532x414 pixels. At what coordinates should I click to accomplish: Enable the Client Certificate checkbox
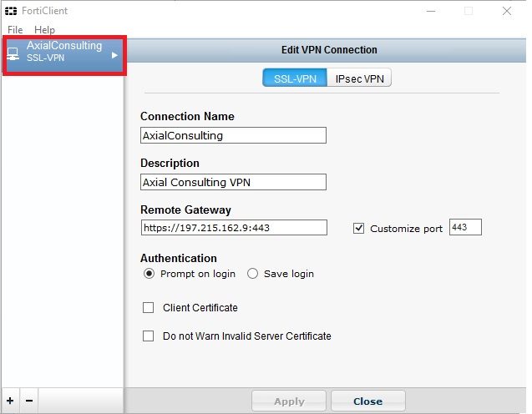pyautogui.click(x=149, y=307)
